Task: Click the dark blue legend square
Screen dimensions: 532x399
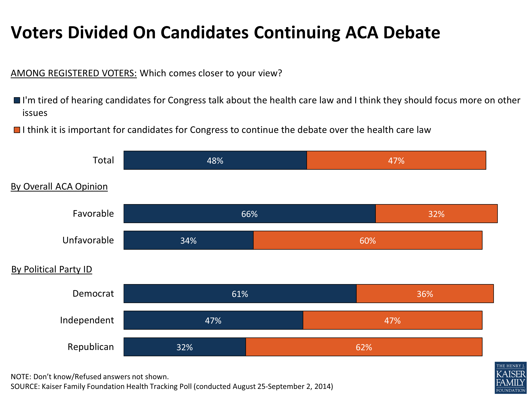Action: pyautogui.click(x=17, y=100)
